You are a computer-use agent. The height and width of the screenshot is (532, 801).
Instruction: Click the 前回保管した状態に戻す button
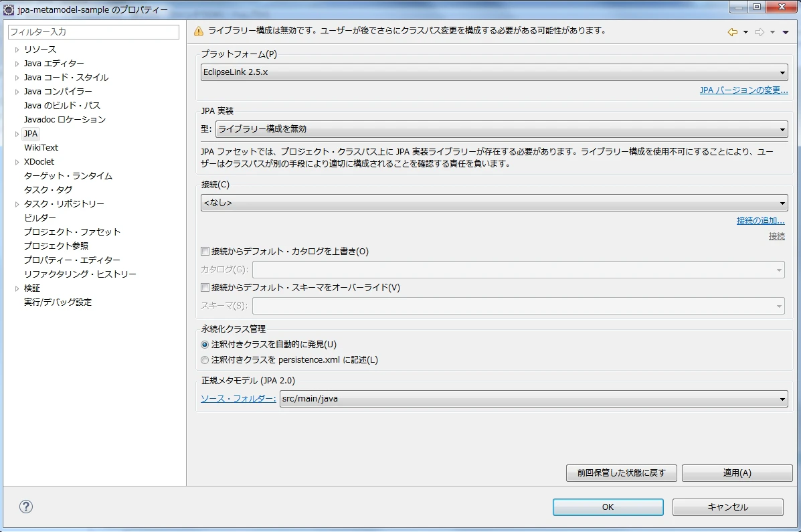click(621, 472)
